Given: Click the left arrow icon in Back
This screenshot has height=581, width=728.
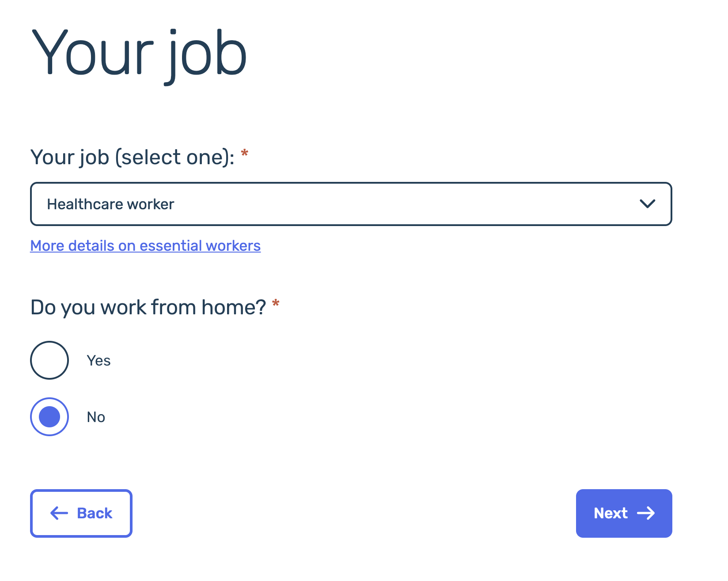Looking at the screenshot, I should (x=59, y=513).
